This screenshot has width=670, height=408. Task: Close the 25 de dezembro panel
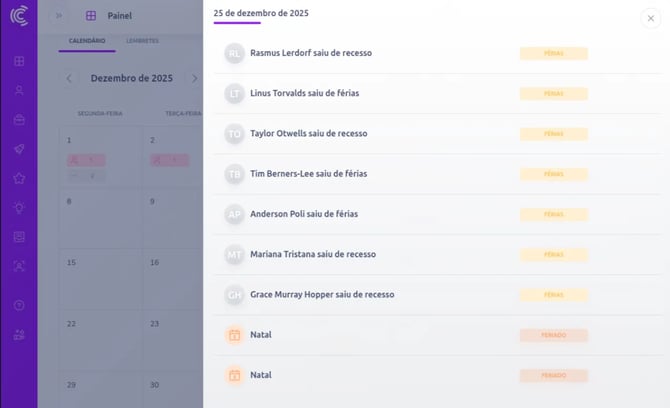click(x=650, y=18)
